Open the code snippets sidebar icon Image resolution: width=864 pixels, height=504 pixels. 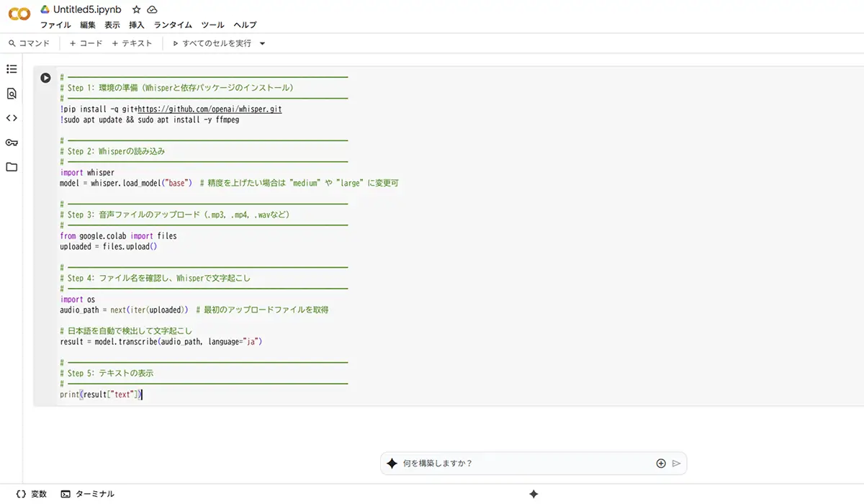12,118
